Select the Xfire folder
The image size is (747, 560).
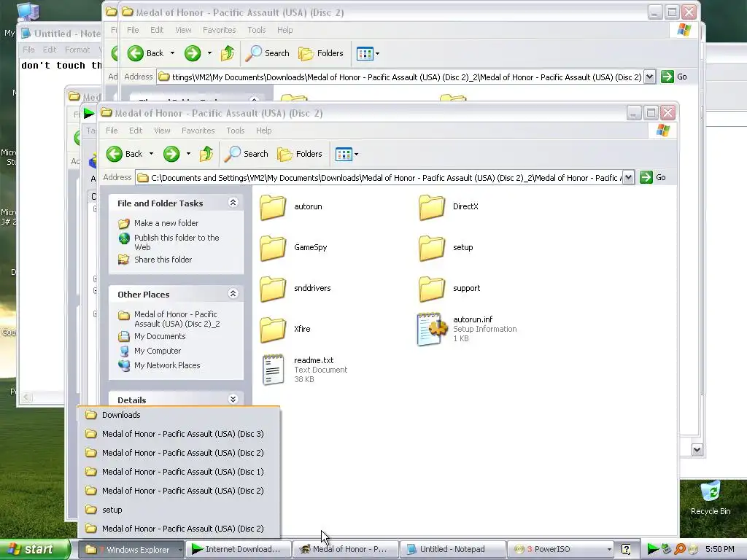click(285, 330)
